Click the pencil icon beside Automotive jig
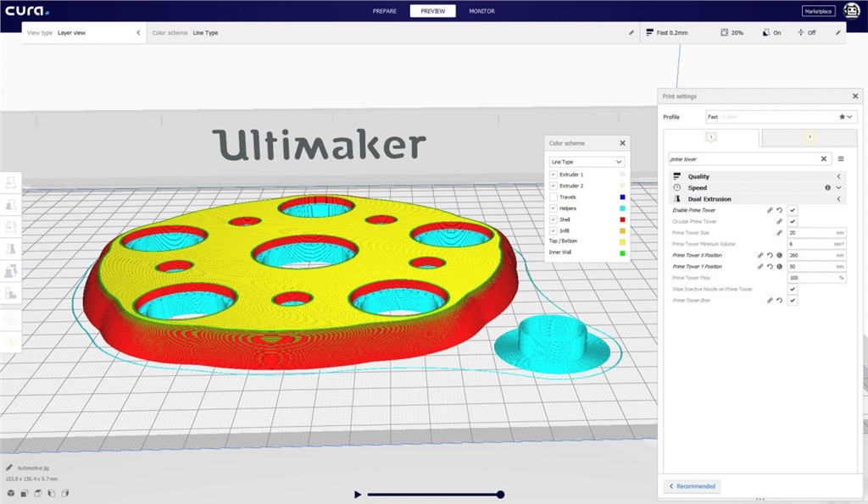Image resolution: width=868 pixels, height=504 pixels. tap(8, 468)
